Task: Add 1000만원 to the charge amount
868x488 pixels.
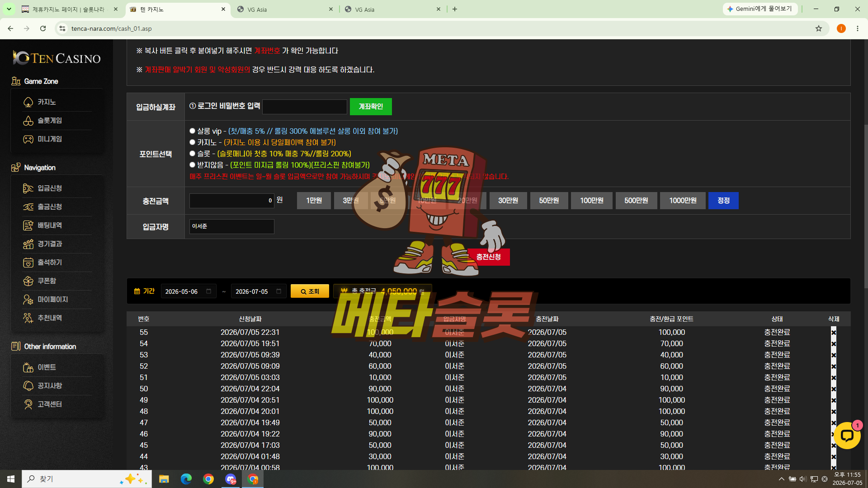Action: tap(683, 201)
